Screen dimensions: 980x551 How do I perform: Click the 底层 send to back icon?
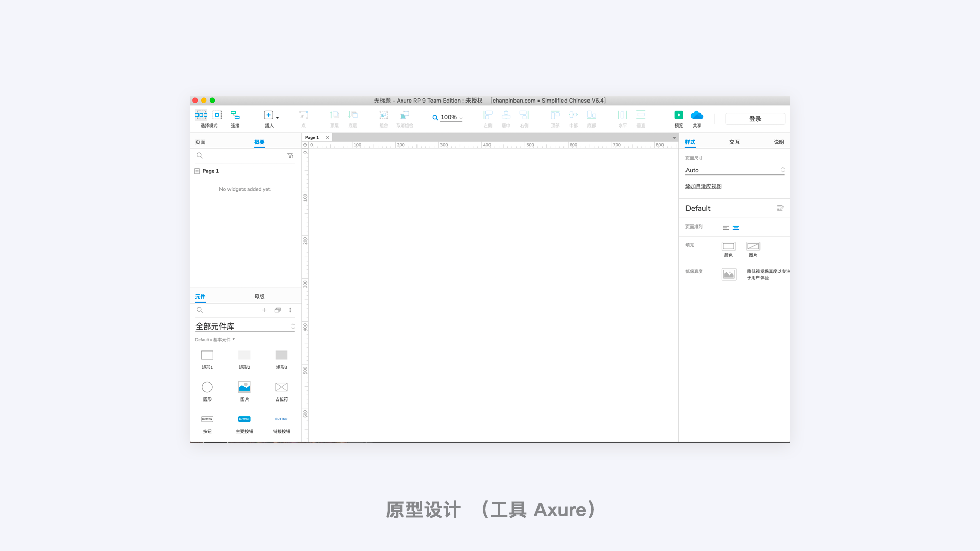353,115
